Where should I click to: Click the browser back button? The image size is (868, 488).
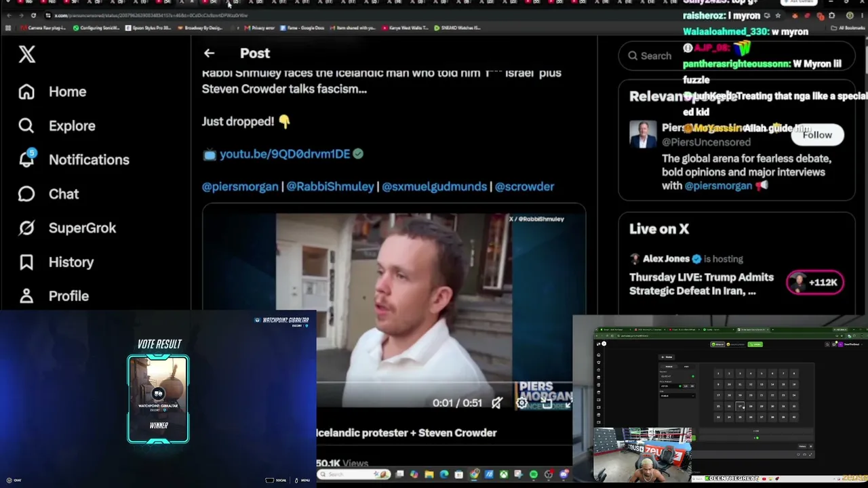point(8,15)
